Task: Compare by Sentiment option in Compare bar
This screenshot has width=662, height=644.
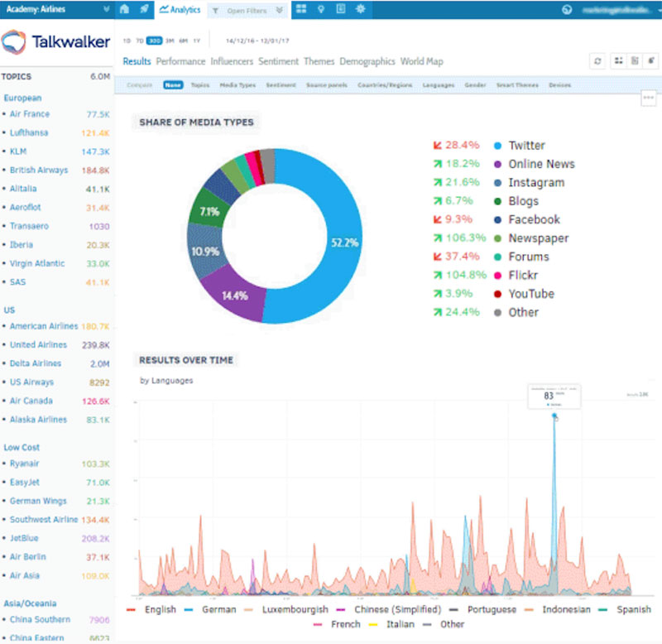Action: pos(281,85)
